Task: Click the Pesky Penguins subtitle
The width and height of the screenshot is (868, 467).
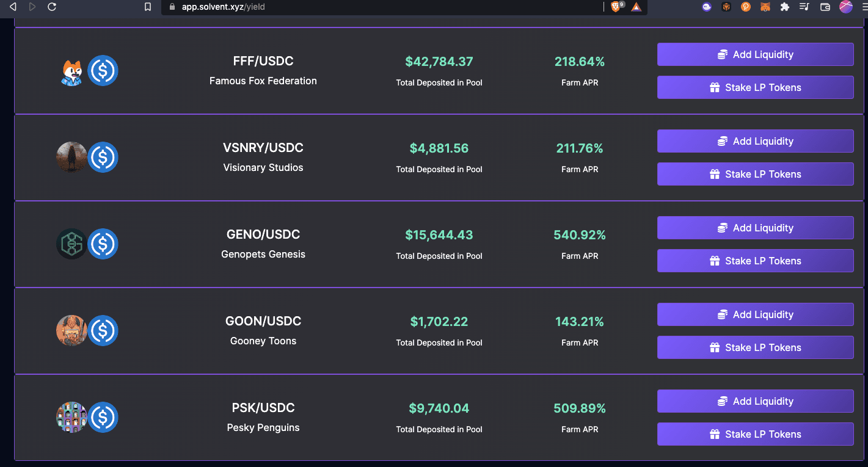Action: pos(263,427)
